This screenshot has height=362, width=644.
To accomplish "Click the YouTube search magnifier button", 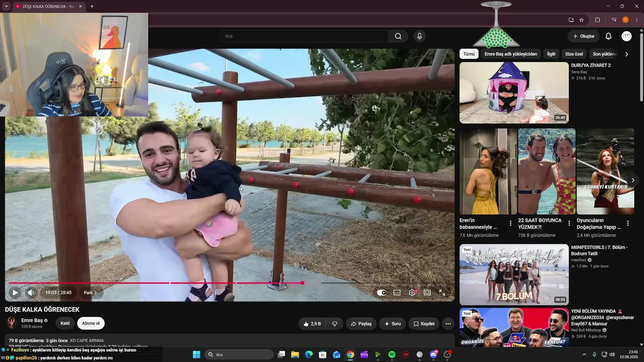I will coord(398,36).
